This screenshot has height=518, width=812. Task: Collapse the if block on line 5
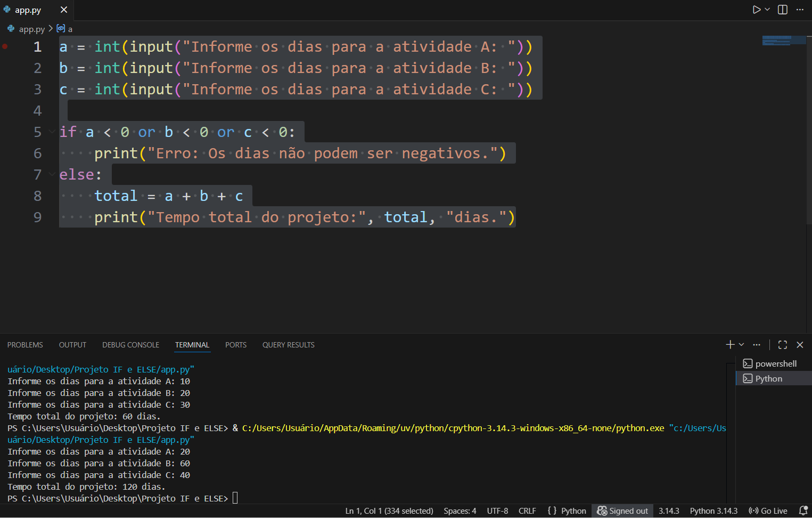[52, 132]
